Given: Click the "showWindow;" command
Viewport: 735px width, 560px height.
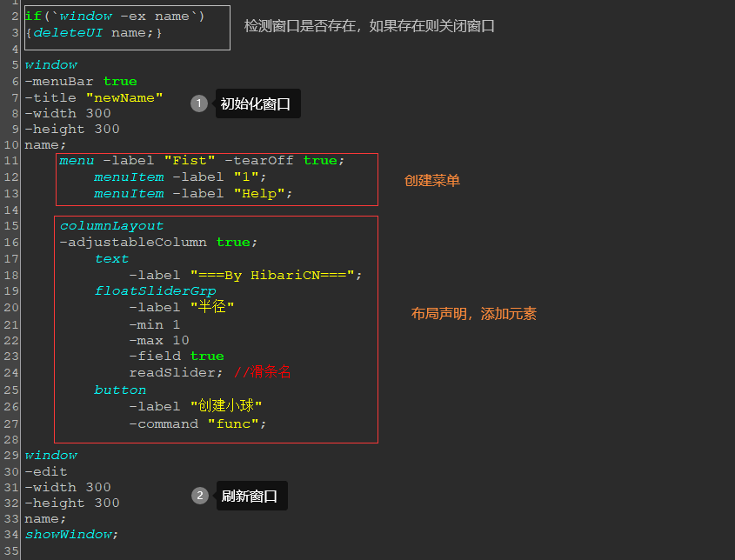Looking at the screenshot, I should tap(71, 534).
